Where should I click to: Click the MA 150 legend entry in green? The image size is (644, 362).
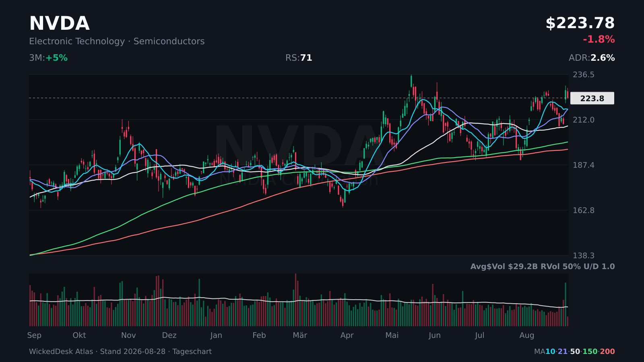click(x=590, y=352)
